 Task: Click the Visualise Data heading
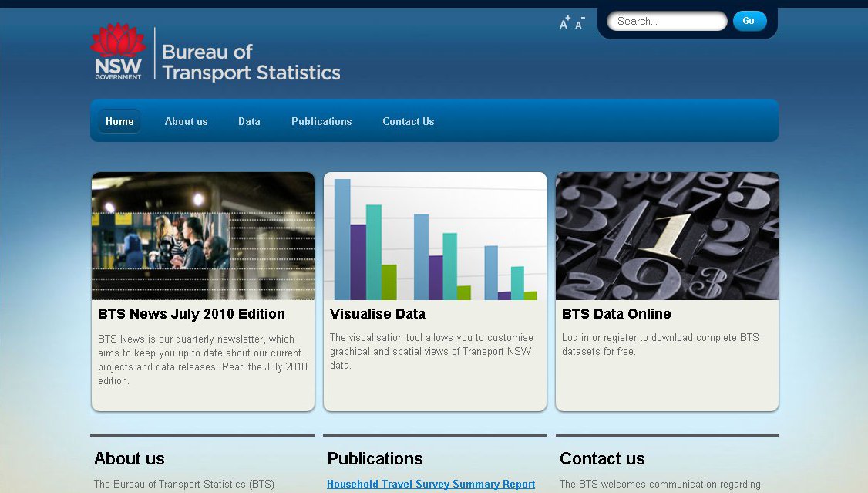377,314
